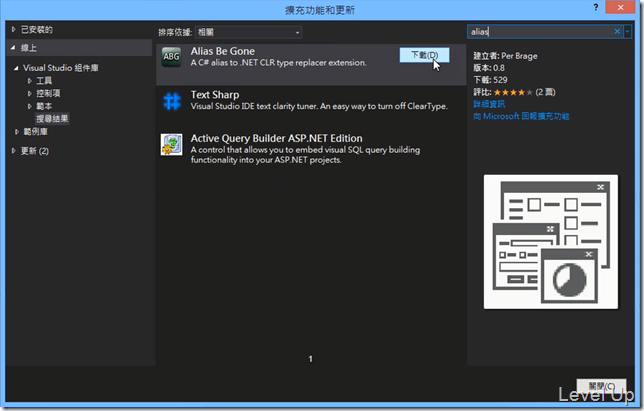Click the 建立者: Per Brage text

[505, 56]
